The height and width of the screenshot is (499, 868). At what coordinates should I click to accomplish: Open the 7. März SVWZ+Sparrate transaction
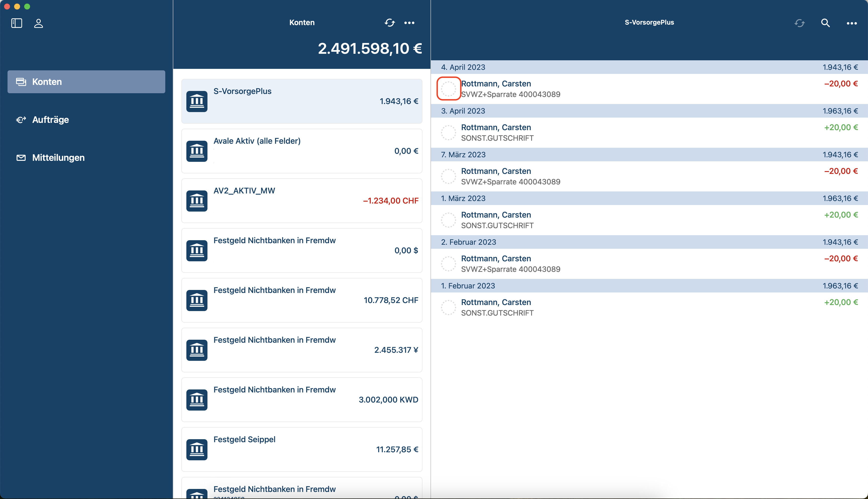(649, 176)
